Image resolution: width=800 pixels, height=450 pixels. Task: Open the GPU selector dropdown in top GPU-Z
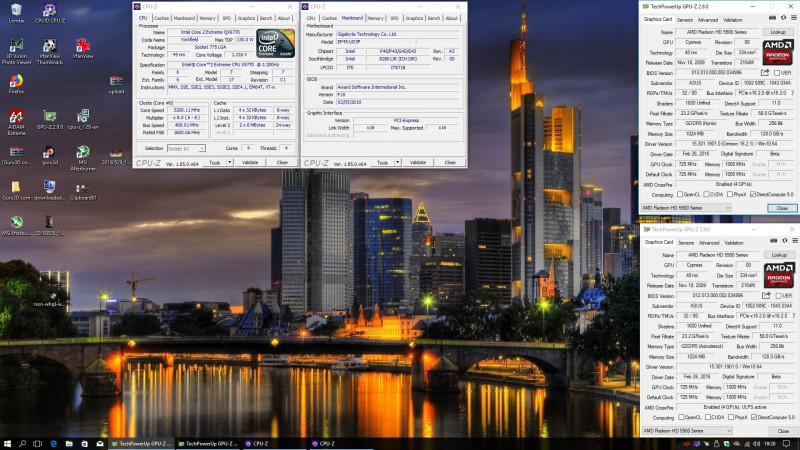[x=686, y=208]
